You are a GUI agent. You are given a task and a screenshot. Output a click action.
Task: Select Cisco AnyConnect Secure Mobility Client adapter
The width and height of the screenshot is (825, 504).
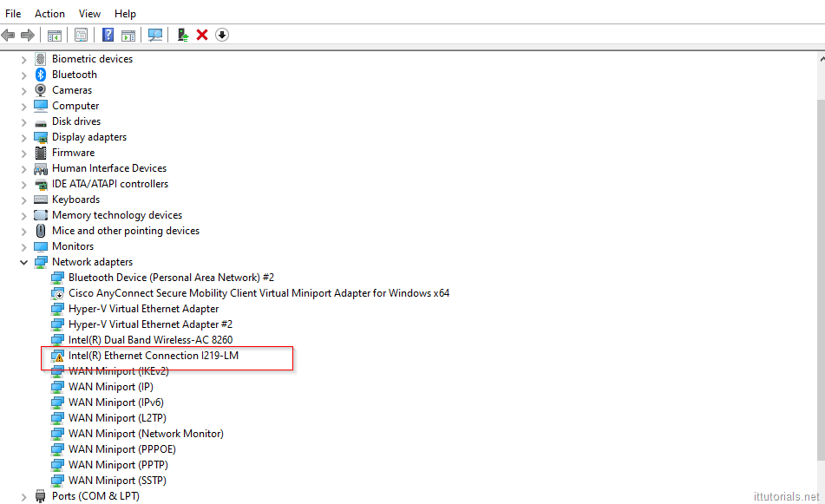point(259,293)
